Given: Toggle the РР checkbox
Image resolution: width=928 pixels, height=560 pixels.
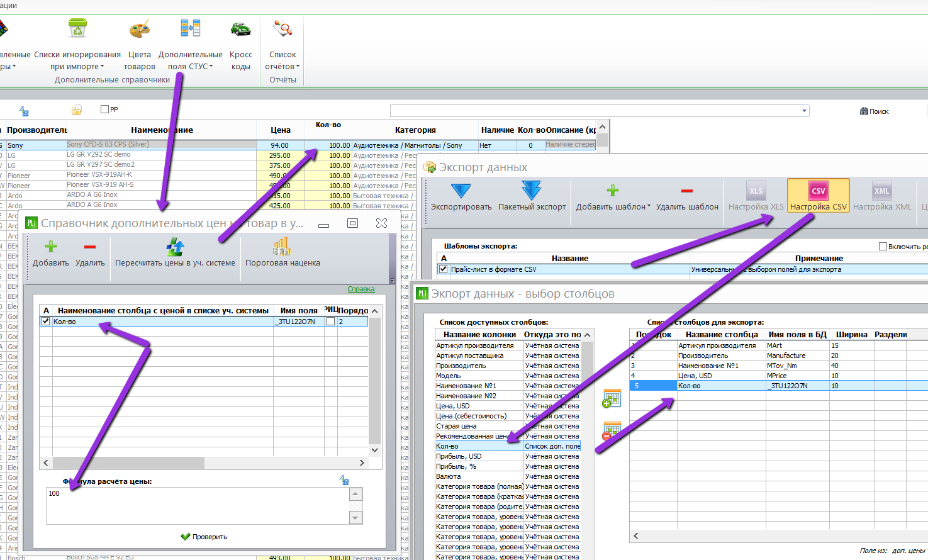Looking at the screenshot, I should pyautogui.click(x=105, y=109).
